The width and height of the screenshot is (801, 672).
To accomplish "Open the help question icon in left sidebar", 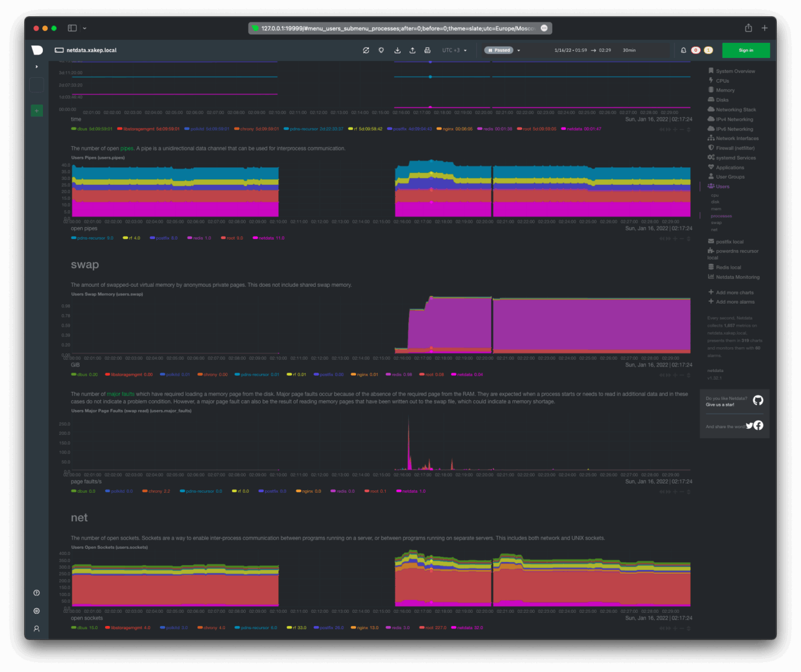I will [x=37, y=593].
